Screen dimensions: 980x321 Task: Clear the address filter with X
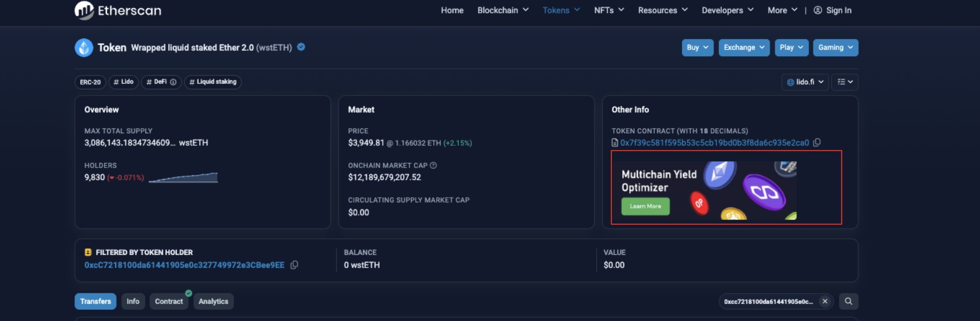825,301
